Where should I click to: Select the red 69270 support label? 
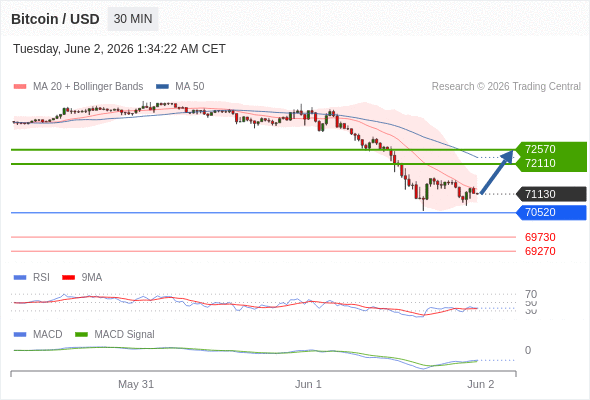[540, 251]
